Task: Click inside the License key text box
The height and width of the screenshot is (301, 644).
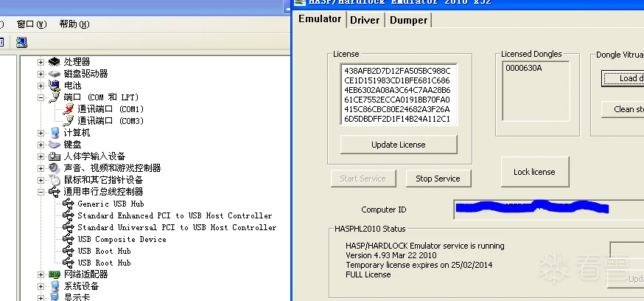Action: 399,94
